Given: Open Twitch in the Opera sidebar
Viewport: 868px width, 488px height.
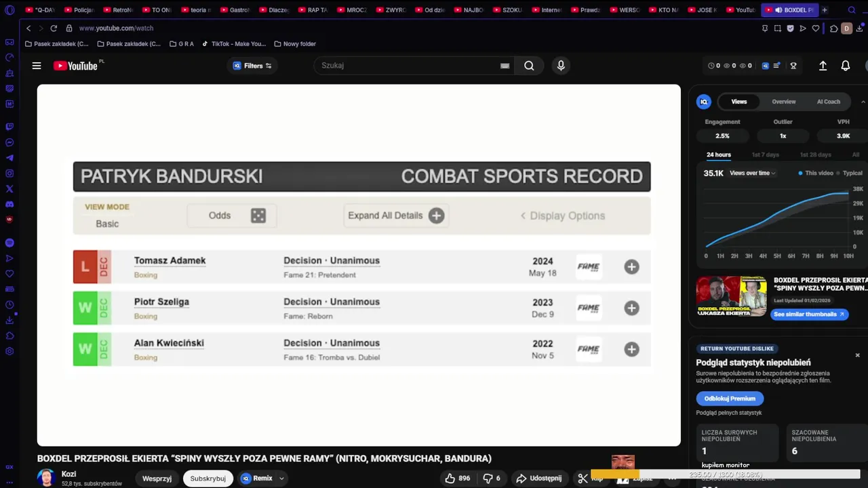Looking at the screenshot, I should click(9, 127).
